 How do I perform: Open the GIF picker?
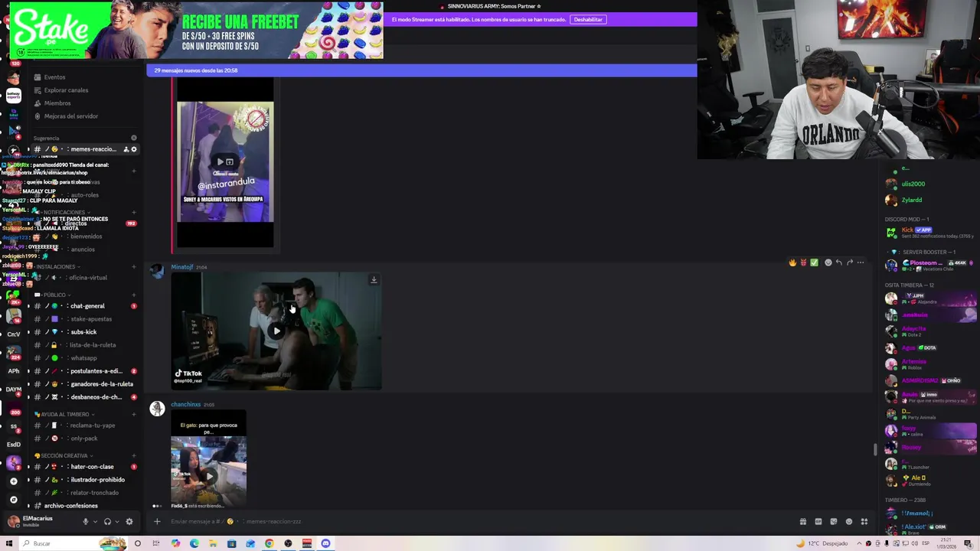pyautogui.click(x=818, y=521)
